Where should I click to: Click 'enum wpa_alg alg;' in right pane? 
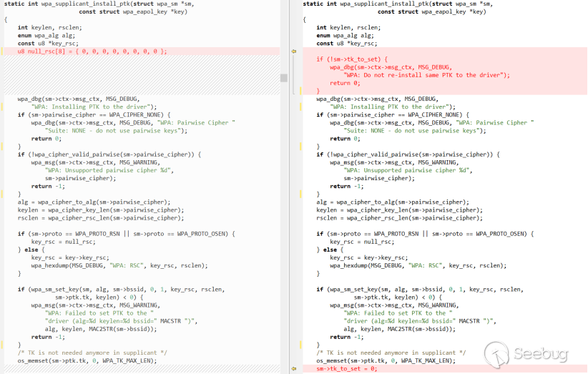click(345, 36)
